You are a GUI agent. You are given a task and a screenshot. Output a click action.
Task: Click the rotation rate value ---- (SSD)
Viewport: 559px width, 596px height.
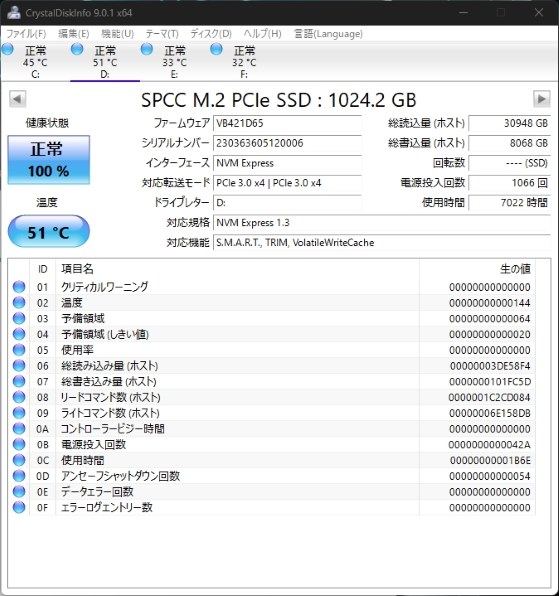coord(509,163)
